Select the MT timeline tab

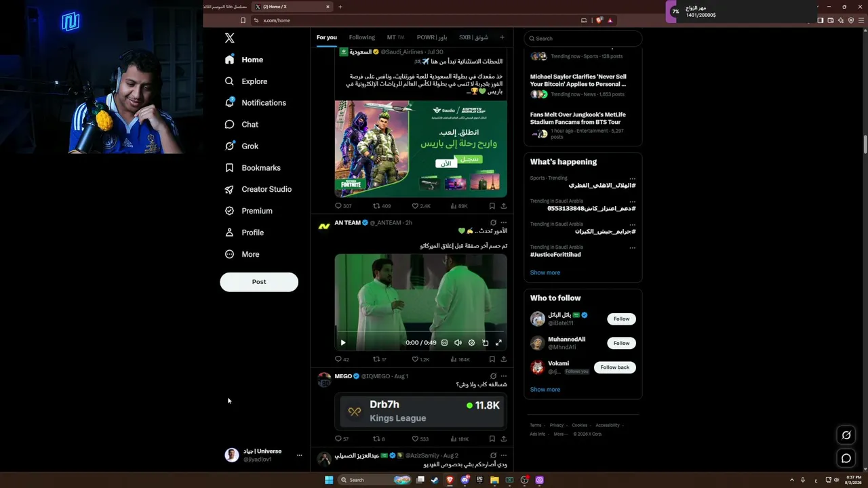[x=395, y=37]
